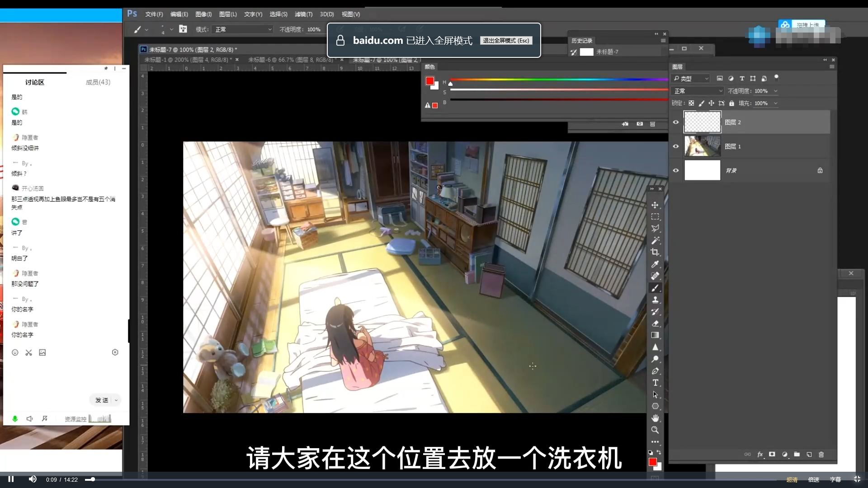Select the Magic Wand tool

pyautogui.click(x=655, y=240)
